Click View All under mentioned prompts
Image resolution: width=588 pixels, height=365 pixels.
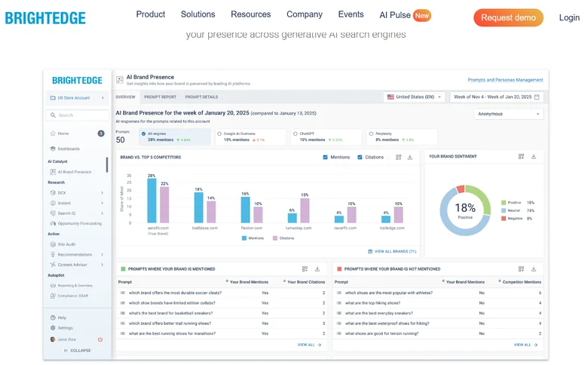click(309, 345)
